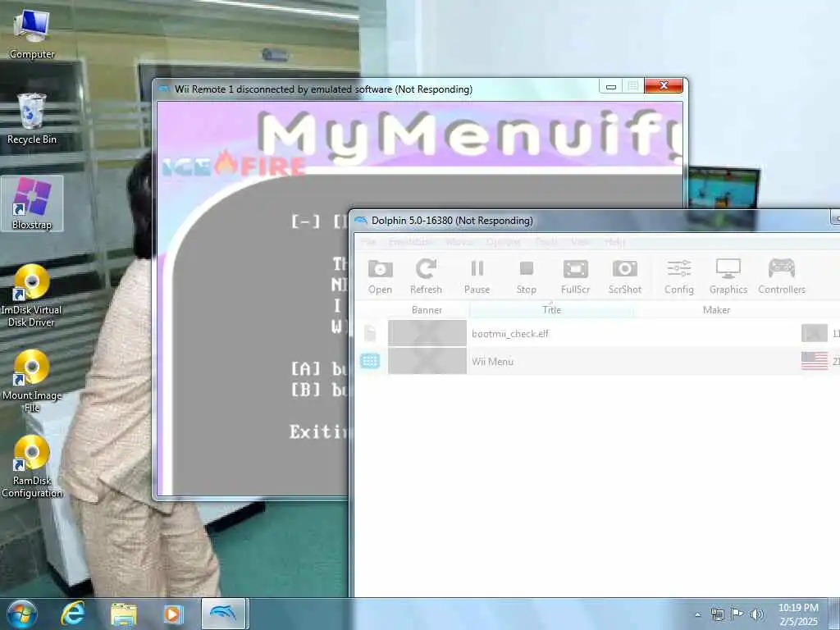Select the bootmii_check.elf entry
Viewport: 840px width, 630px height.
pyautogui.click(x=597, y=333)
